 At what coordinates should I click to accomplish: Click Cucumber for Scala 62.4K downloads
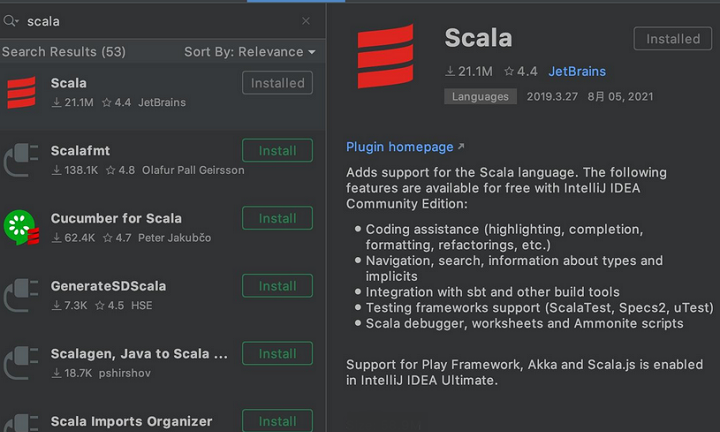pyautogui.click(x=73, y=238)
